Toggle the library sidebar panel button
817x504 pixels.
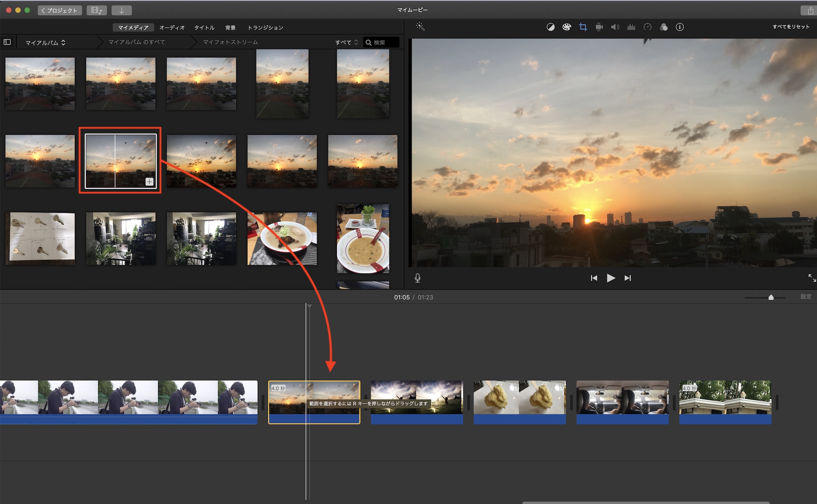7,42
